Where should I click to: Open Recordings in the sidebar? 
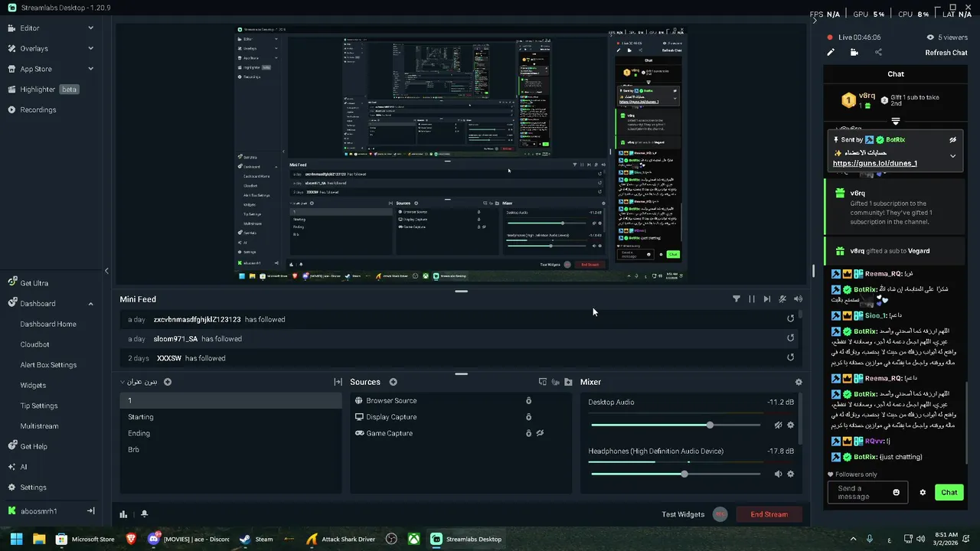38,109
